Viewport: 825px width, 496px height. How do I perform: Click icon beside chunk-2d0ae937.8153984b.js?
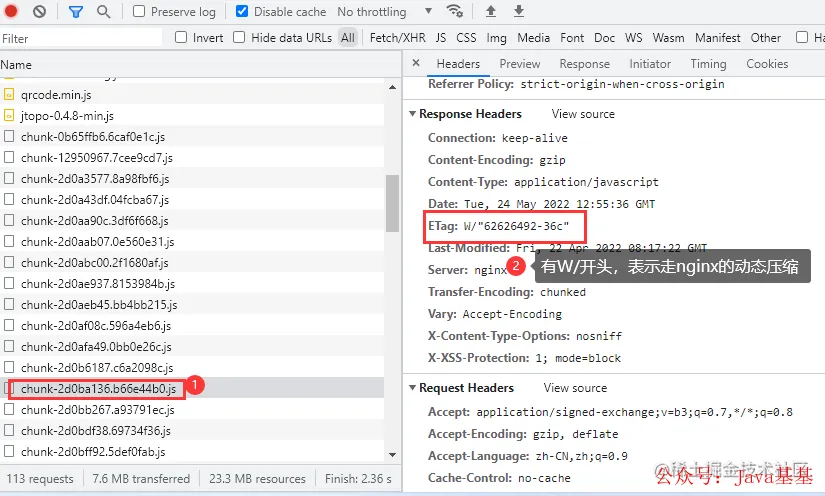(9, 284)
